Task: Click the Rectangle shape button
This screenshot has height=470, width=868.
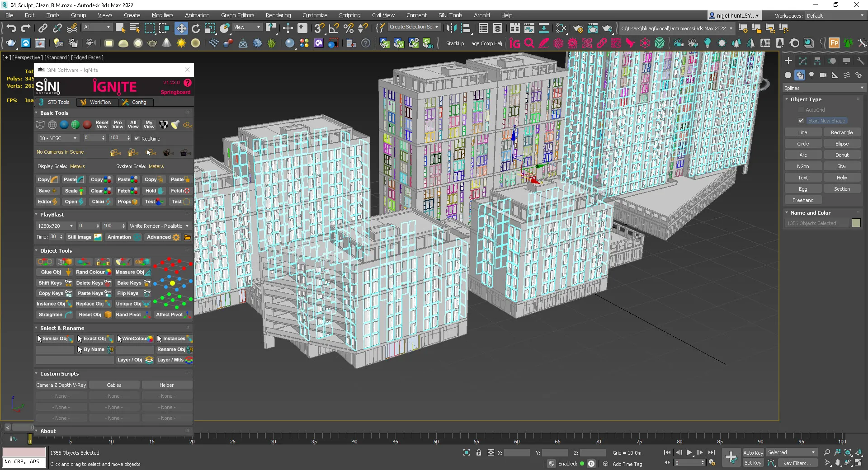Action: tap(841, 132)
